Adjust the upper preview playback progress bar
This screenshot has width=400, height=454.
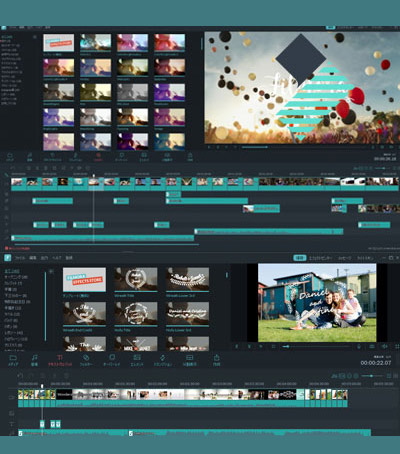tap(303, 147)
